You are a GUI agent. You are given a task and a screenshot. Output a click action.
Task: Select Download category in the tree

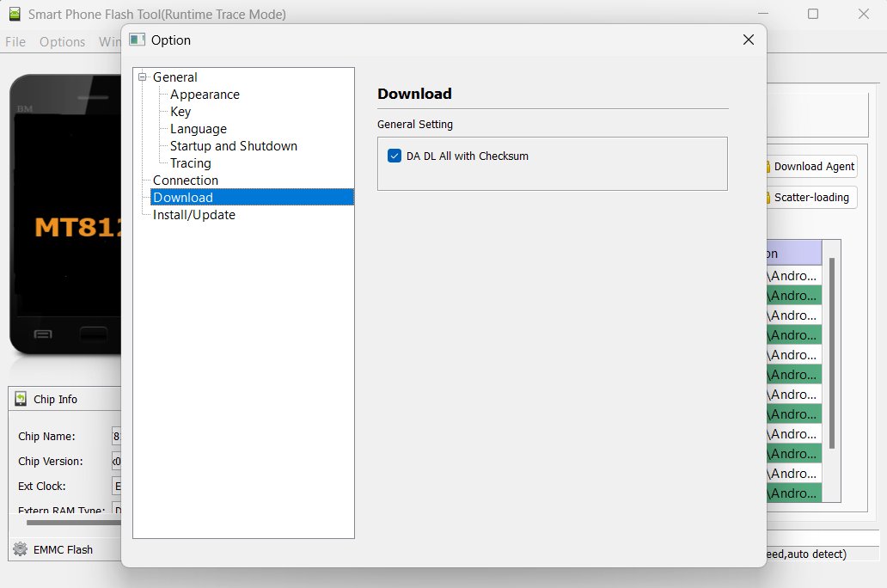point(183,198)
